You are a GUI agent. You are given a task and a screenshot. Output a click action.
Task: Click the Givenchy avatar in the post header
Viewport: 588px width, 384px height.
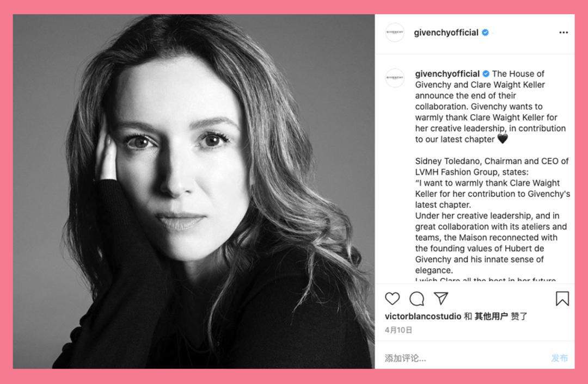(x=395, y=33)
